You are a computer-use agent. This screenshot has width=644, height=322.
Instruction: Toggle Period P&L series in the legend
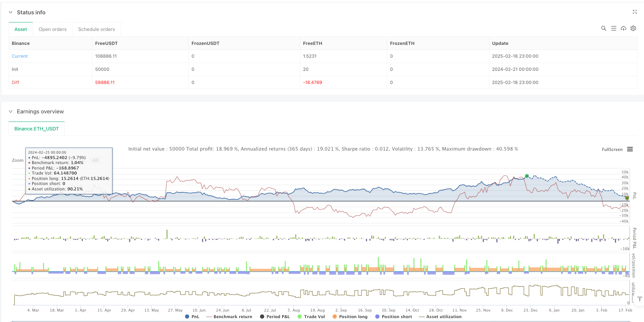(275, 317)
